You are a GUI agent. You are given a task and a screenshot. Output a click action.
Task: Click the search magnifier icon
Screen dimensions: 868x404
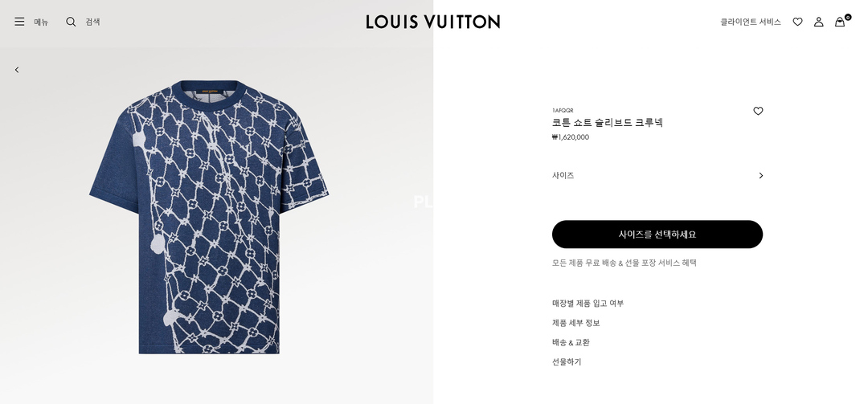[71, 22]
